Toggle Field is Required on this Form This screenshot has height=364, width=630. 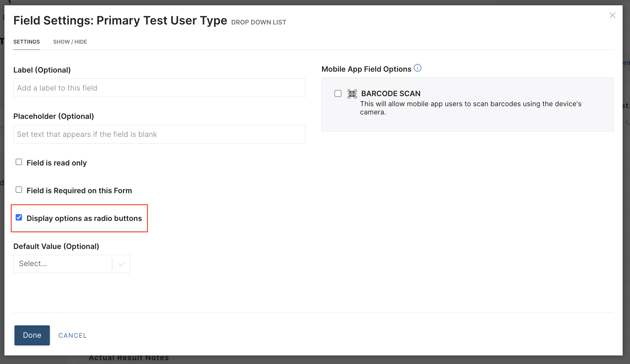pyautogui.click(x=19, y=190)
